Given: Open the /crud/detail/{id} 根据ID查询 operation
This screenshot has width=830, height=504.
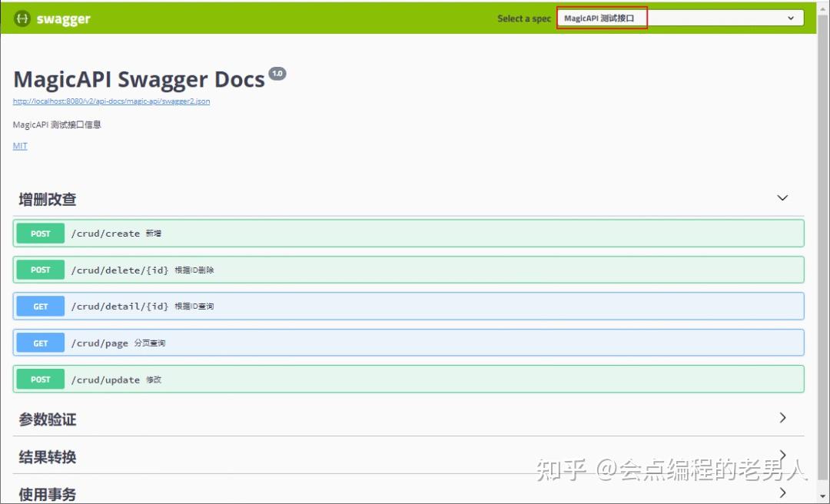Looking at the screenshot, I should pyautogui.click(x=307, y=306).
